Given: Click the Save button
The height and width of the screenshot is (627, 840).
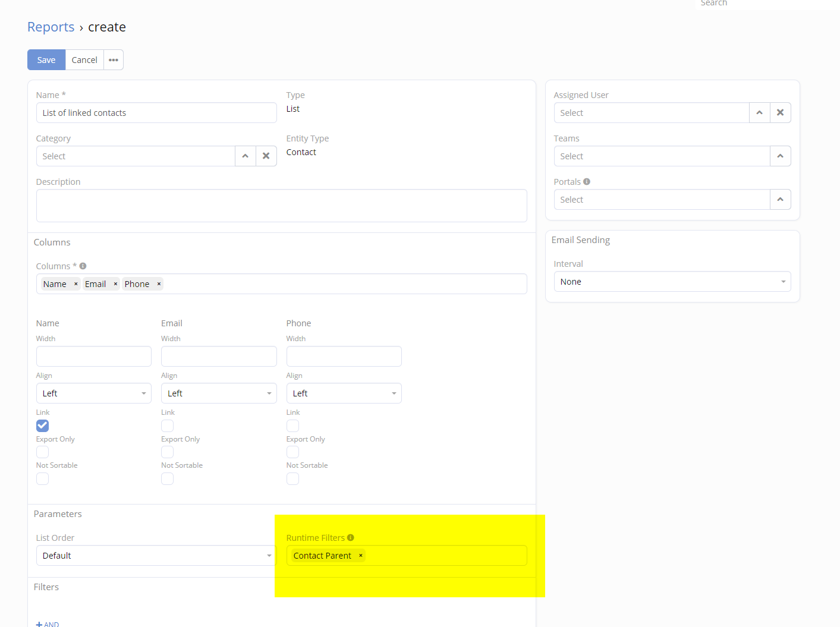Looking at the screenshot, I should pyautogui.click(x=46, y=60).
